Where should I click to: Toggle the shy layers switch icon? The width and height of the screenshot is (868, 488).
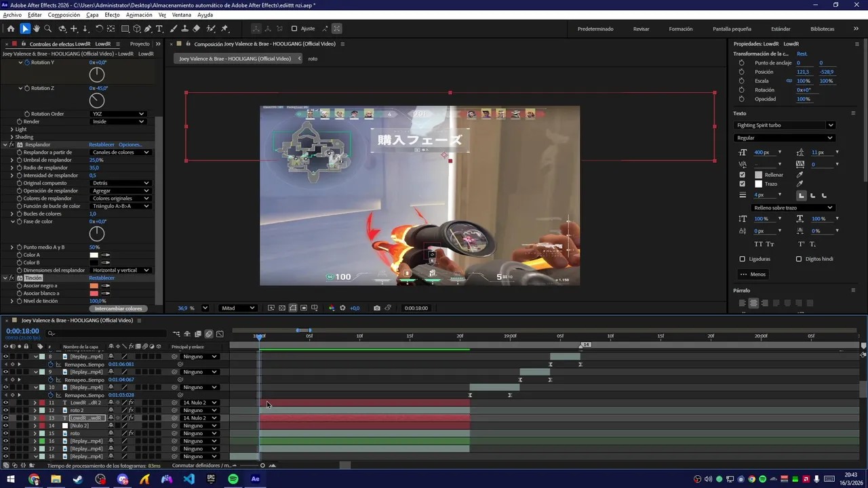(x=187, y=333)
